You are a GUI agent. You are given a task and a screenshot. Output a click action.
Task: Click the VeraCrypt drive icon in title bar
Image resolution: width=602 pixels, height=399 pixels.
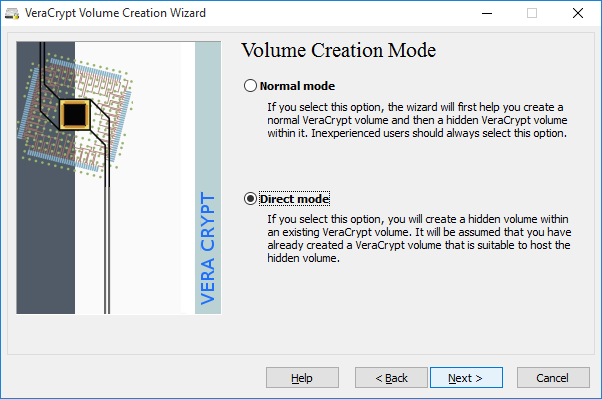point(12,13)
